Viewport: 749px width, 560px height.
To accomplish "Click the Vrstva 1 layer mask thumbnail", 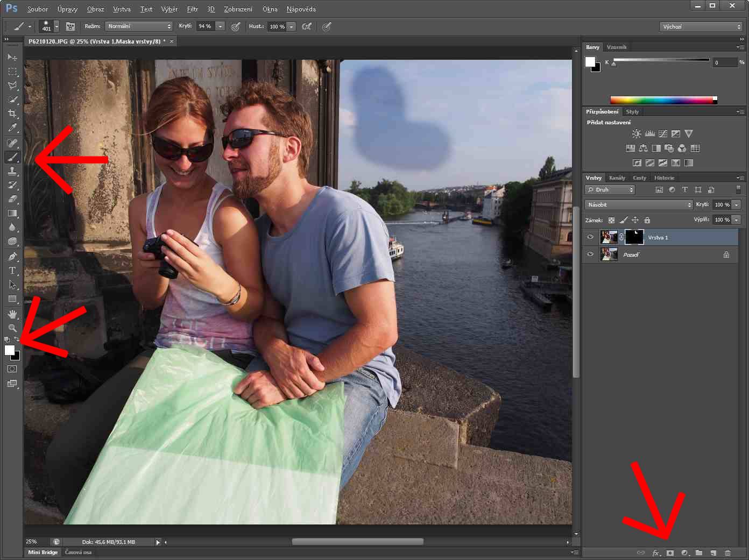I will point(634,237).
